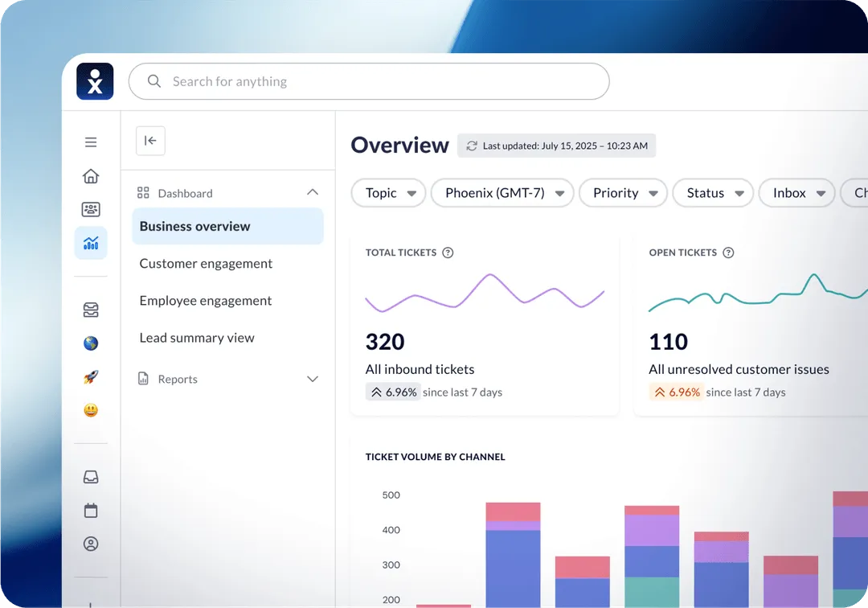Click the Ticket Volume By Channel title
Screen dimensions: 868x608
435,457
